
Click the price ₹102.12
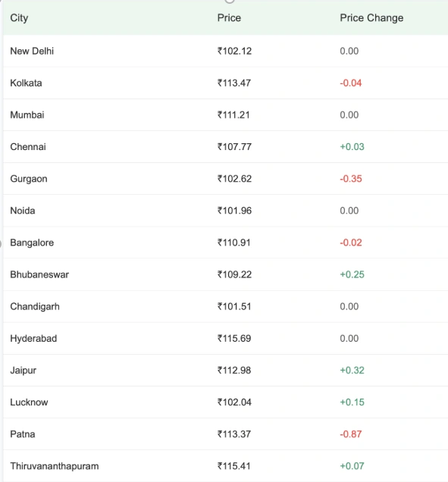click(x=234, y=51)
